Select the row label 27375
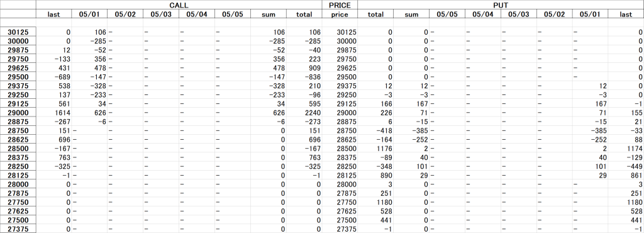This screenshot has height=233, width=644. coord(18,229)
